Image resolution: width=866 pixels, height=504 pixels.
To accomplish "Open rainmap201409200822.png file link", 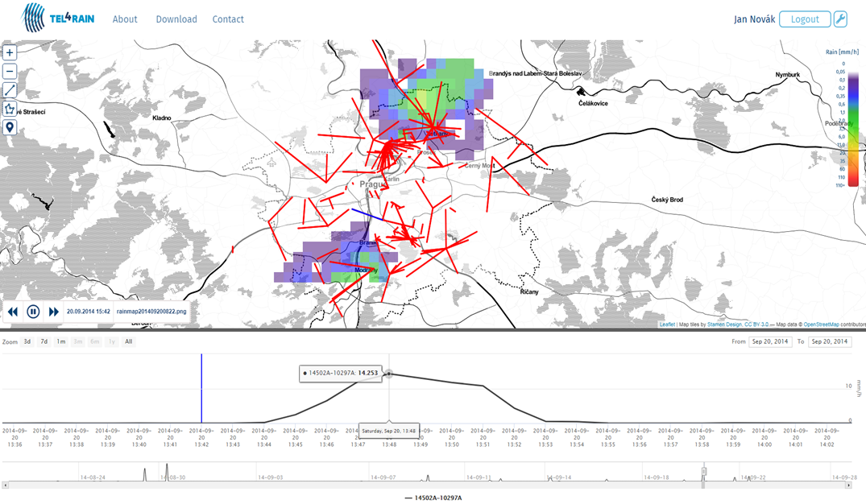I will tap(151, 312).
